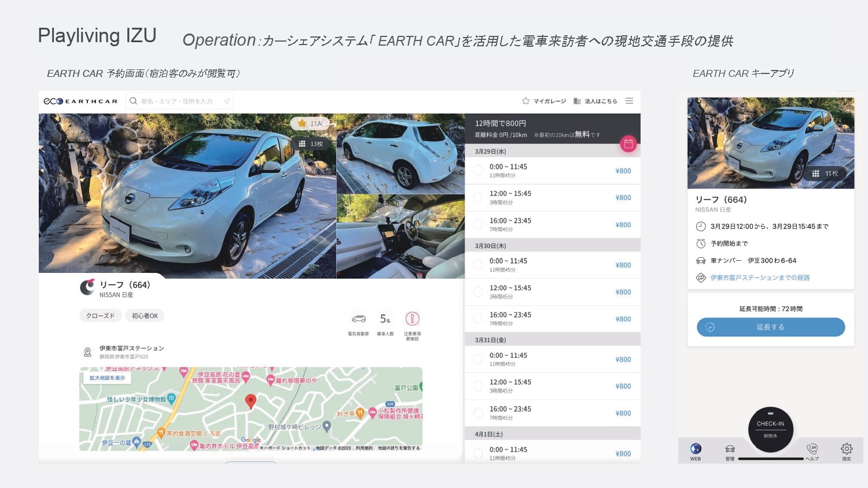Click the 5名 seating capacity label
Screen dimensions: 868x488
[x=385, y=319]
